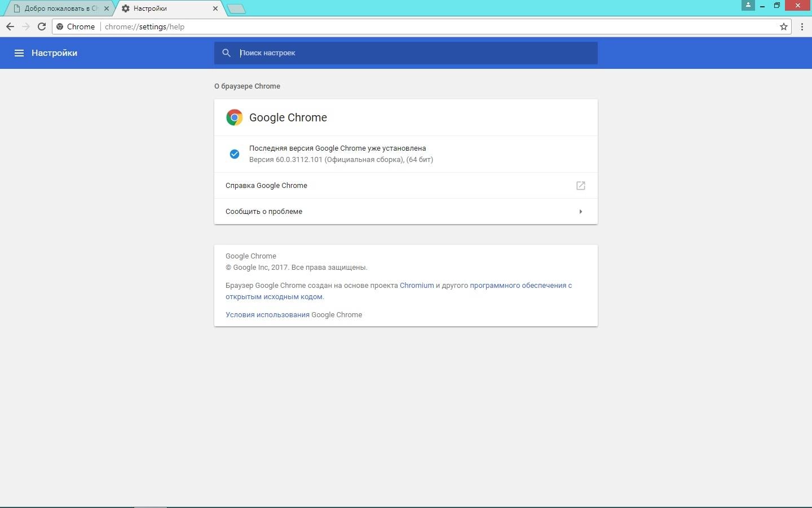Image resolution: width=812 pixels, height=508 pixels.
Task: Restore down the Chrome window
Action: click(777, 6)
